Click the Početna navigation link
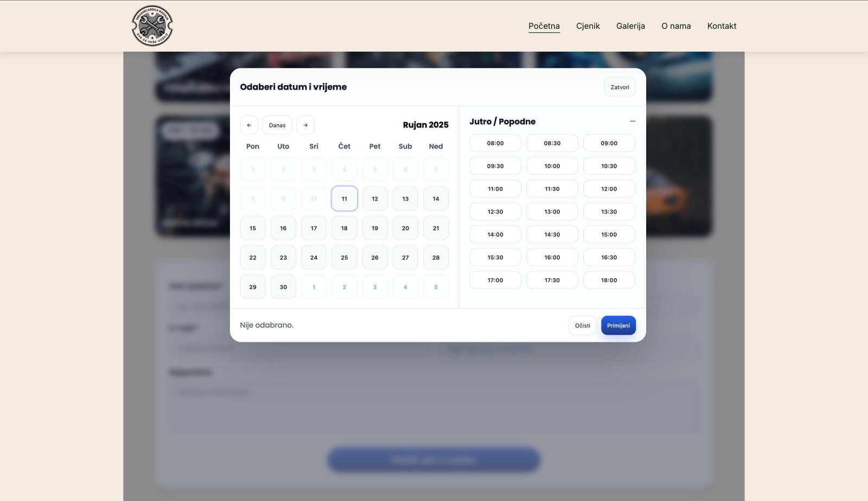Viewport: 868px width, 501px height. [544, 25]
